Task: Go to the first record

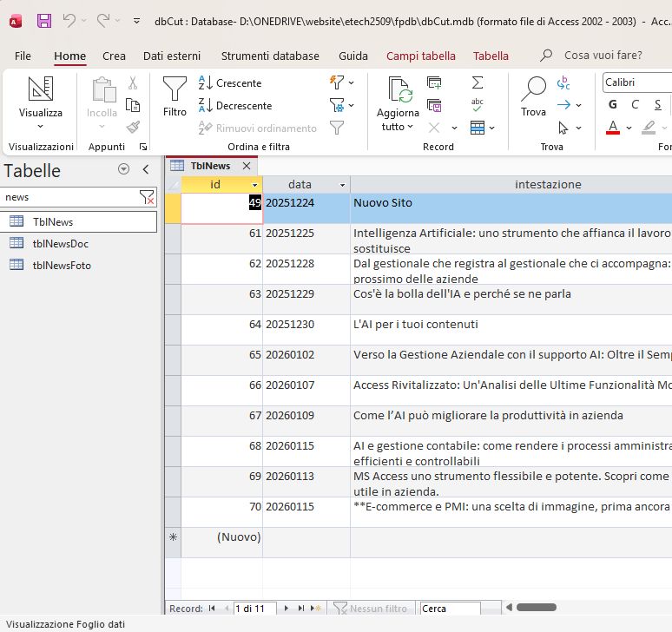Action: [212, 608]
